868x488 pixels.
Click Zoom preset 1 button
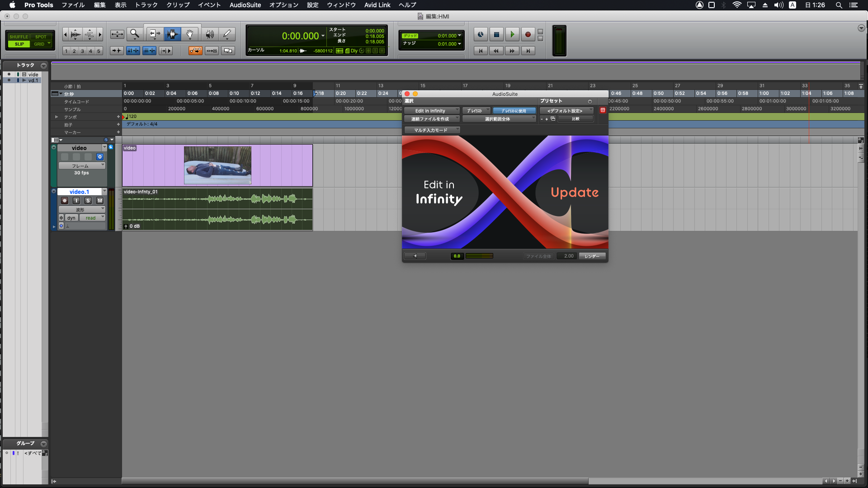(x=66, y=51)
